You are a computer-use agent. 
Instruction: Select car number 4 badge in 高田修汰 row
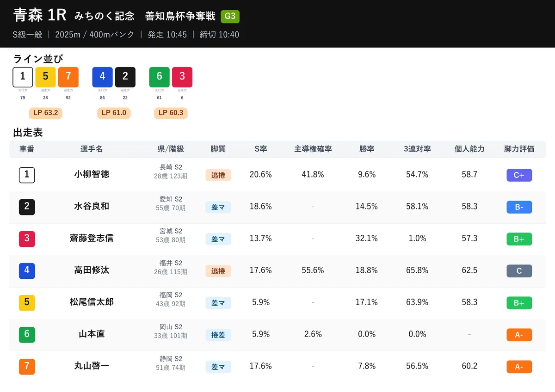click(x=27, y=270)
